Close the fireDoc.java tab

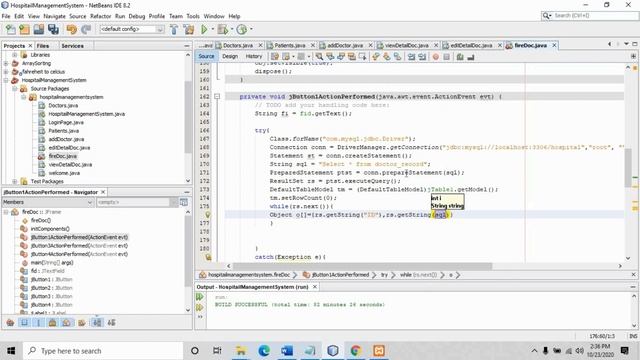[x=554, y=45]
